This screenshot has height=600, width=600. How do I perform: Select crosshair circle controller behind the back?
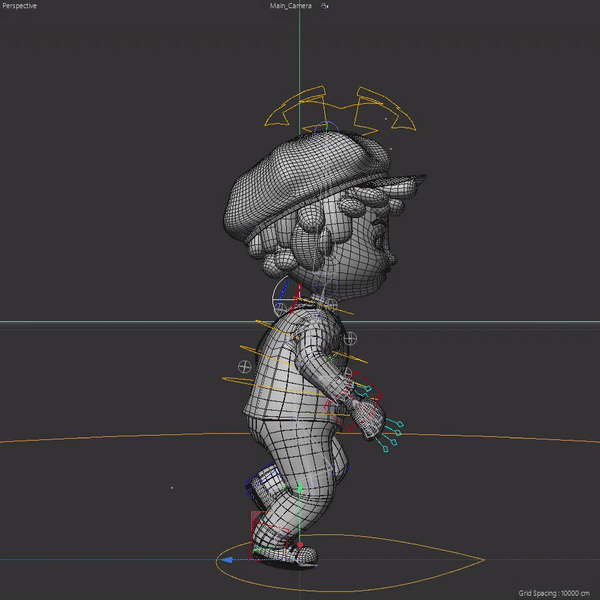coord(245,367)
